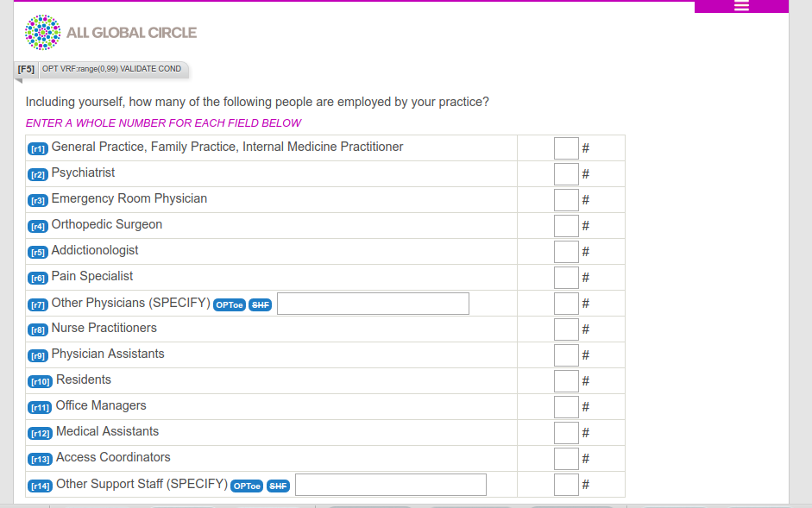Click the All Global Circle logo
Viewport: 812px width, 508px height.
coord(110,32)
